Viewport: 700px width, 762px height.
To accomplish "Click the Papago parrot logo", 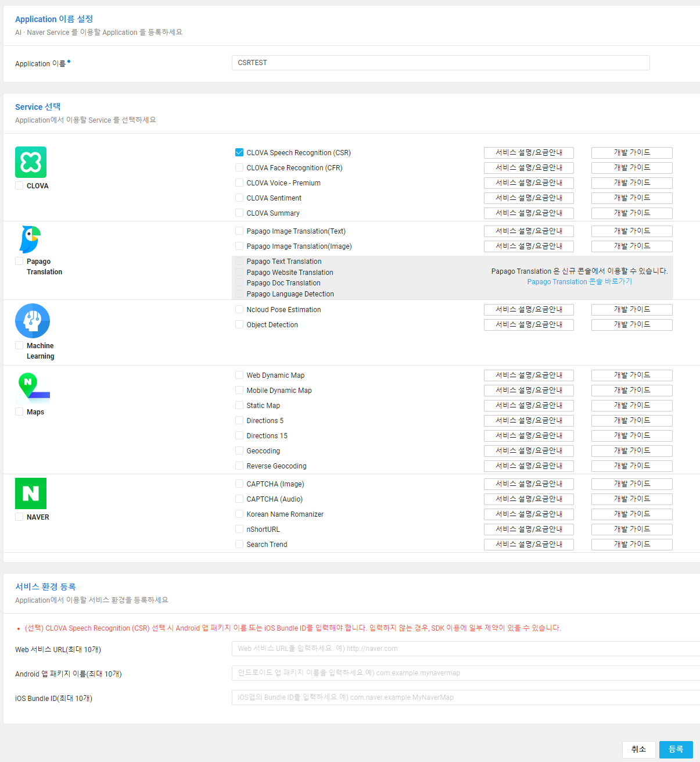I will pyautogui.click(x=30, y=239).
